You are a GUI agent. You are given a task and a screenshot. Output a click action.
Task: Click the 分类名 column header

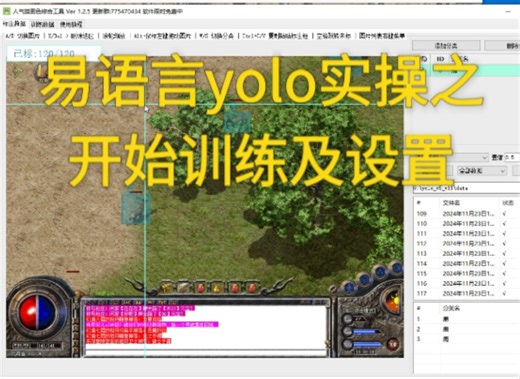click(451, 308)
